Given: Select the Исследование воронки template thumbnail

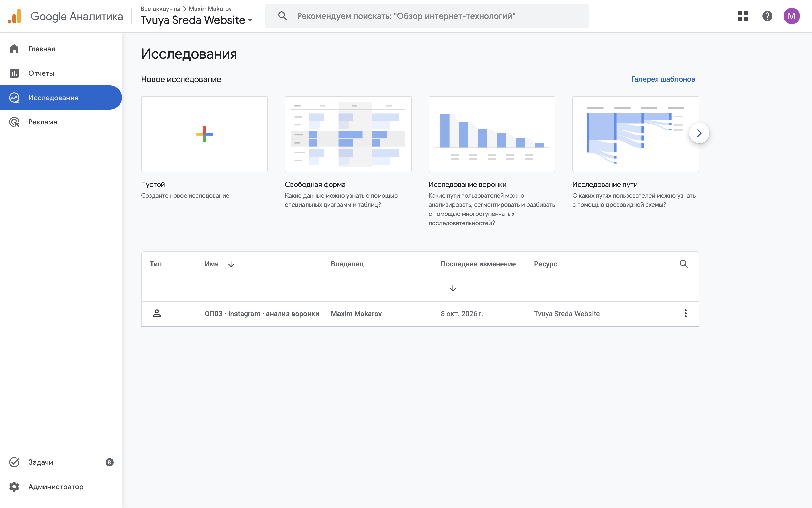Looking at the screenshot, I should [492, 134].
